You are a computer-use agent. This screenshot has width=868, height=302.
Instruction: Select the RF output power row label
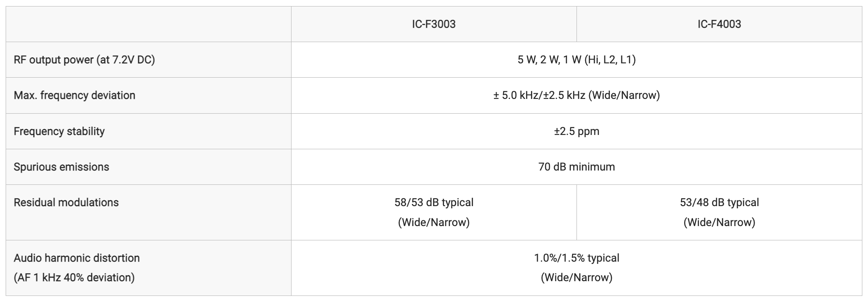coord(84,60)
